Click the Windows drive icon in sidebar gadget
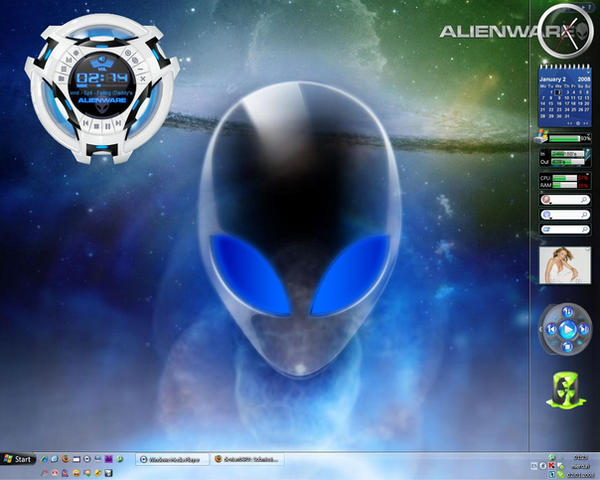This screenshot has width=600, height=480. [x=541, y=137]
